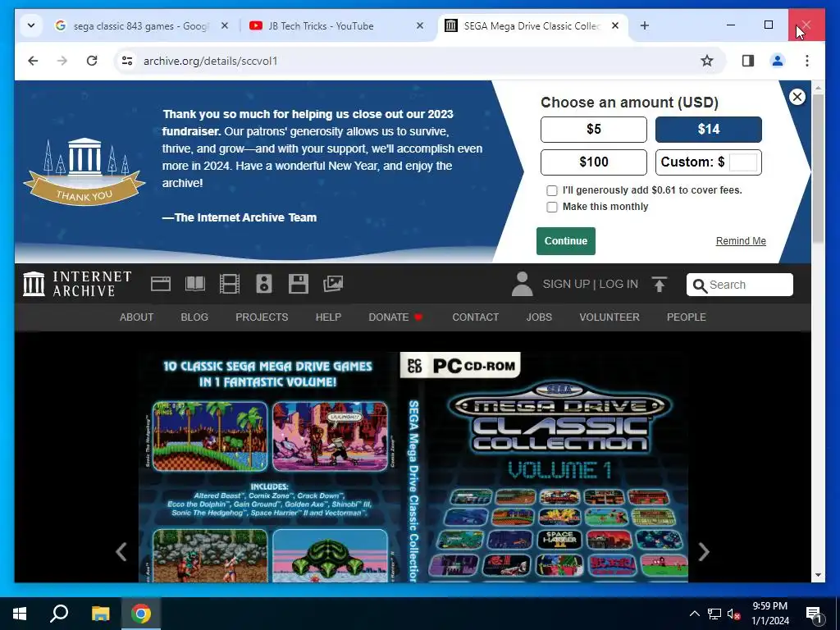Image resolution: width=840 pixels, height=630 pixels.
Task: Choose the $100 donation amount
Action: [594, 162]
